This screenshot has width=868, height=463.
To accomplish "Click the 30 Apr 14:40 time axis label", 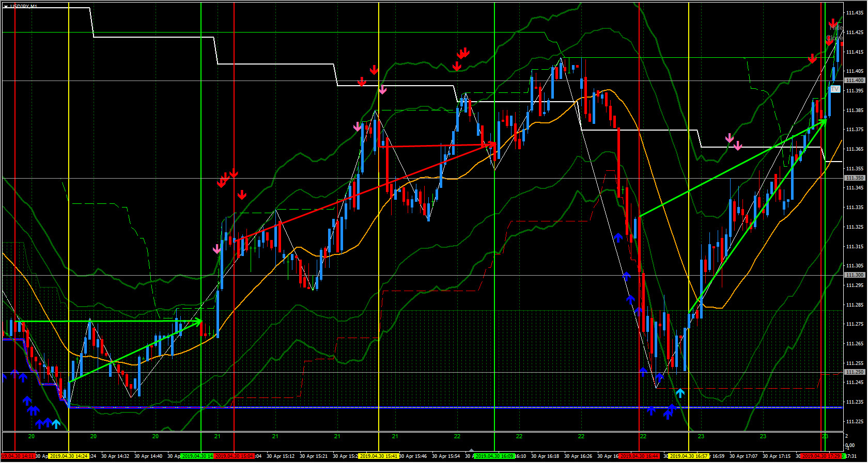I will pos(148,456).
